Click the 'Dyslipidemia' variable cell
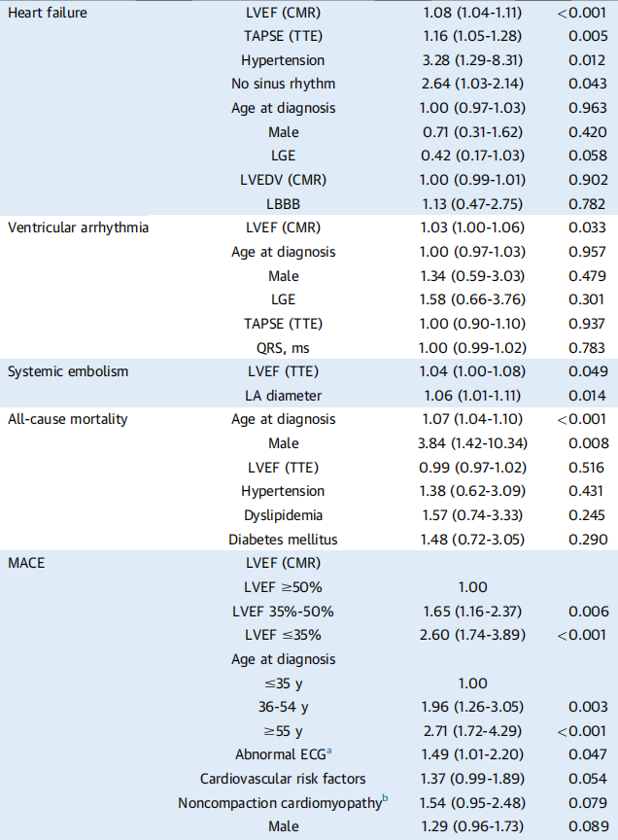Screen dimensions: 618x840 [x=284, y=515]
